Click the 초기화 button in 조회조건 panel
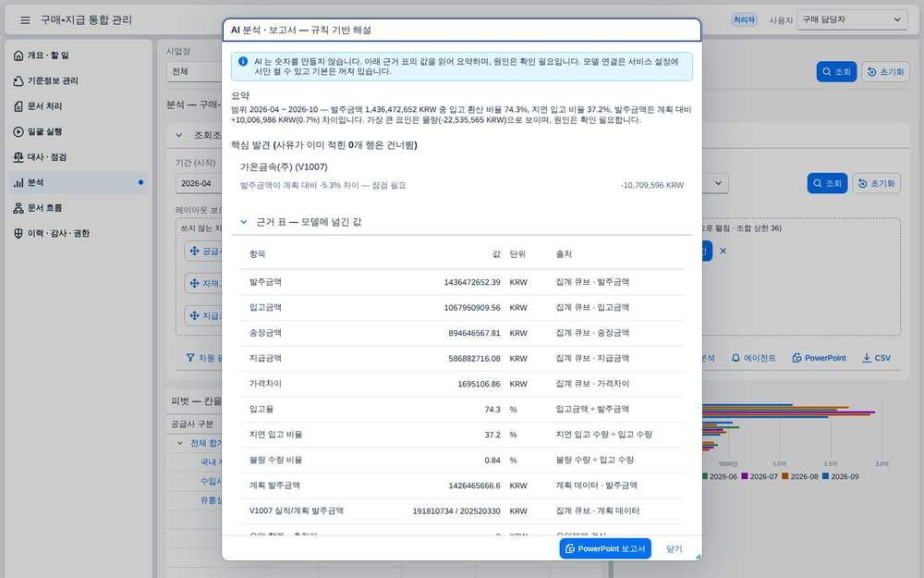The width and height of the screenshot is (924, 578). pos(876,183)
